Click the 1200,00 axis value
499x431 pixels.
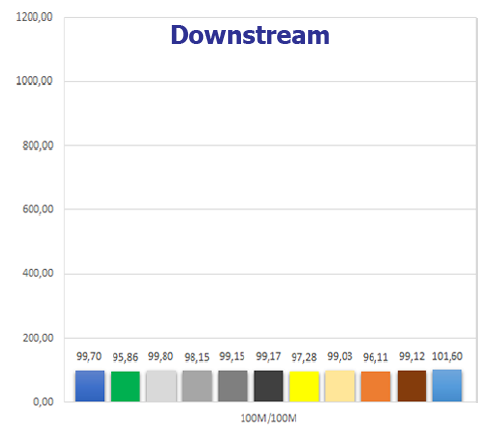point(34,17)
